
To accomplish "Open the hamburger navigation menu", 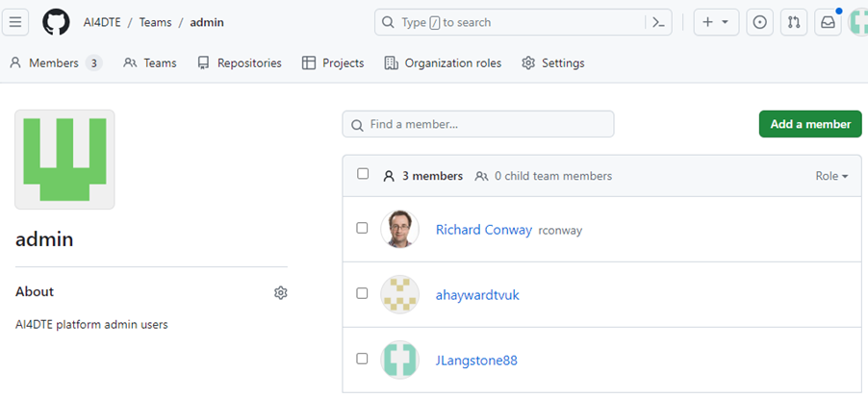I will pos(17,22).
